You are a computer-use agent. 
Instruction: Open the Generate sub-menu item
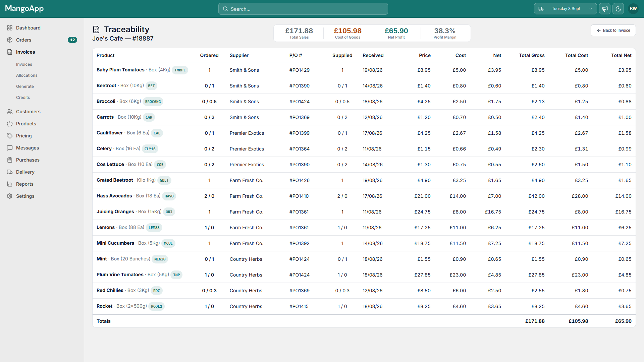25,86
